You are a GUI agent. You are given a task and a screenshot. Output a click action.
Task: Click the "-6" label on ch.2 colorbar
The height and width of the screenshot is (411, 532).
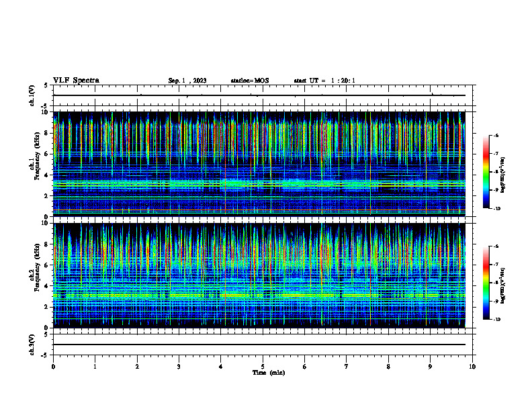496,246
